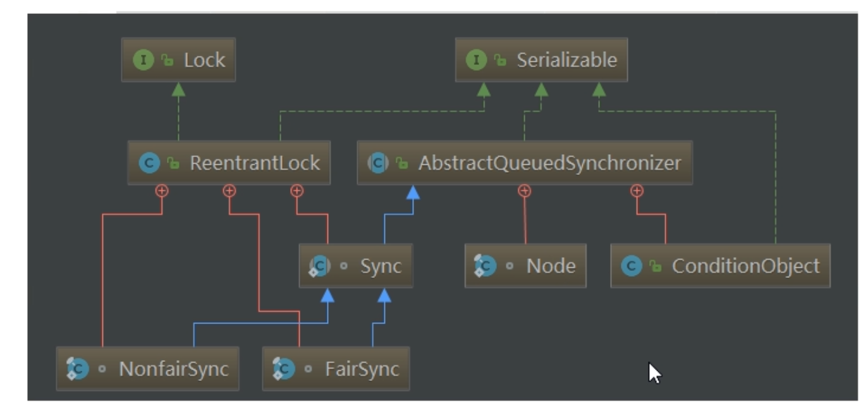Click the red plus marker above Node connector
The image size is (868, 417).
coord(524,190)
